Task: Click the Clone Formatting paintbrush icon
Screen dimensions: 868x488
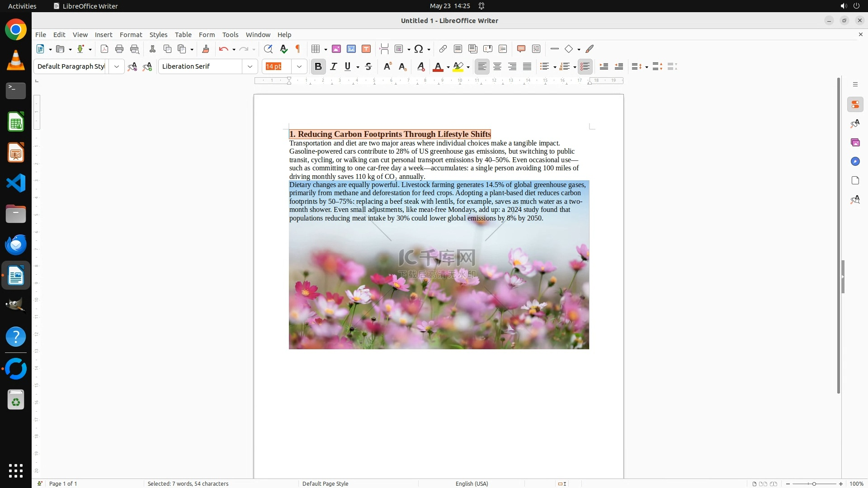Action: [206, 49]
